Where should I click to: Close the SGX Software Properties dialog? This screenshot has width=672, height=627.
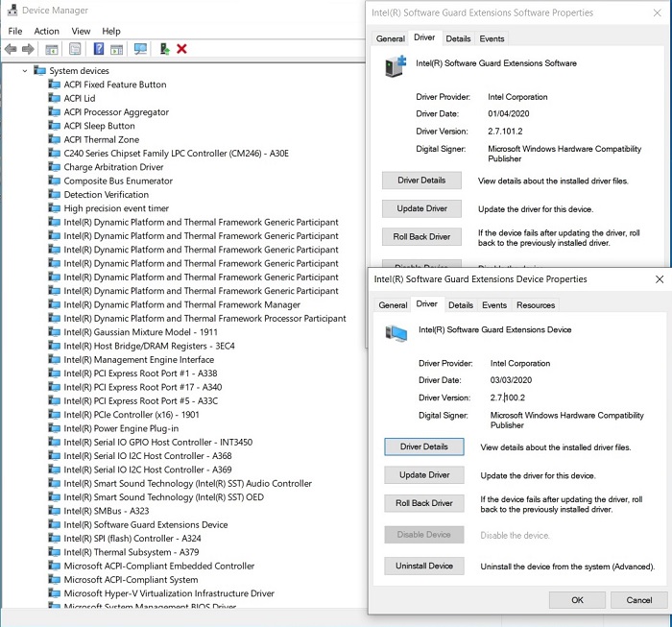(657, 12)
